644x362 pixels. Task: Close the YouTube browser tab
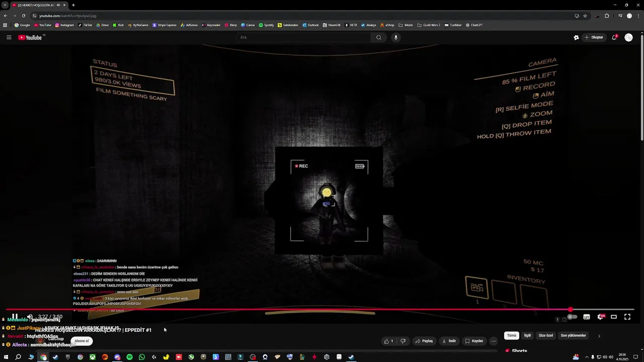pyautogui.click(x=64, y=5)
